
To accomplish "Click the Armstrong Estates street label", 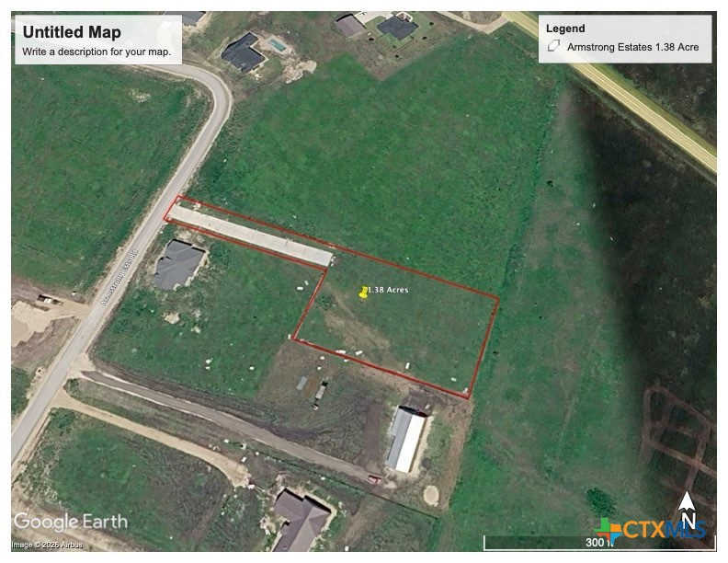I will click(119, 275).
